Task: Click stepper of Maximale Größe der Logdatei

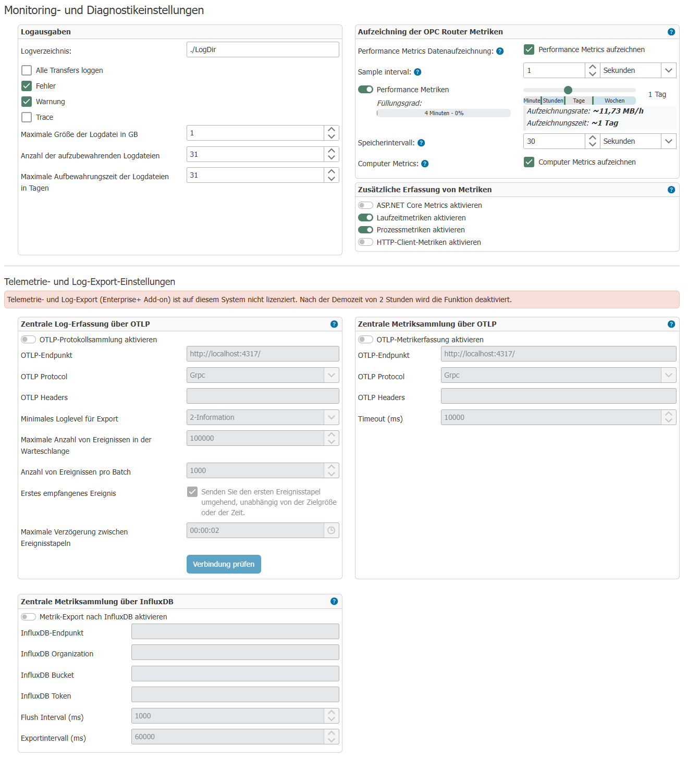Action: click(x=331, y=133)
